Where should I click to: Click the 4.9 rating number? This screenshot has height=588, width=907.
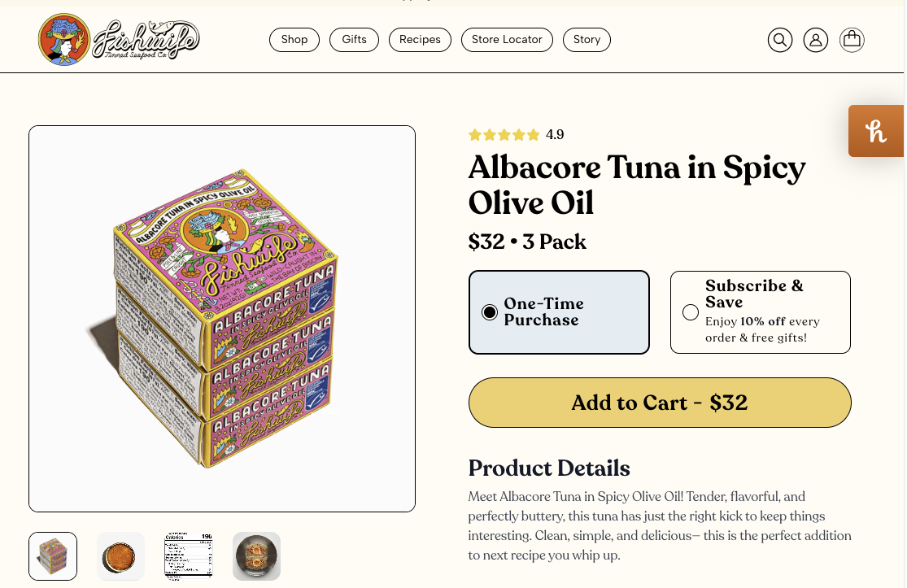coord(555,135)
